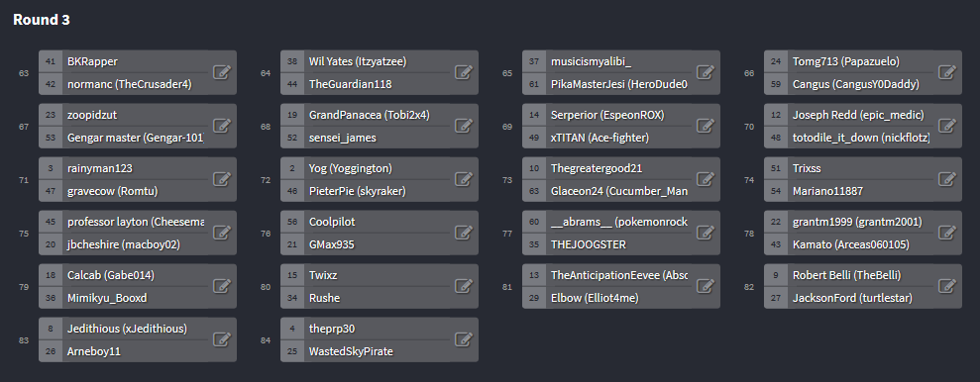Open edit icon for match 83 Jedithious

pyautogui.click(x=222, y=339)
